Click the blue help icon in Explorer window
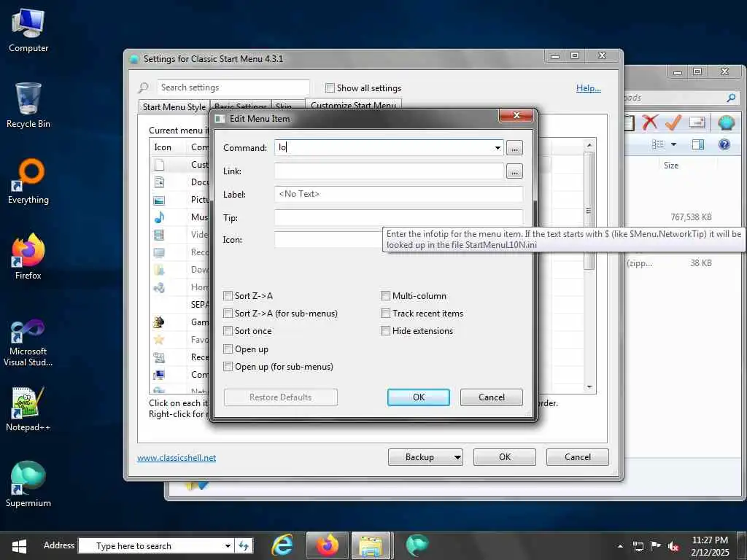747x560 pixels. pyautogui.click(x=724, y=144)
